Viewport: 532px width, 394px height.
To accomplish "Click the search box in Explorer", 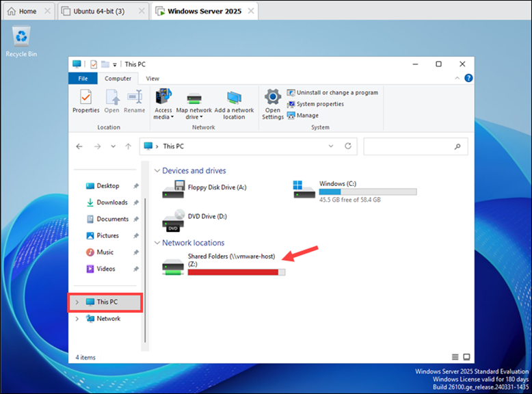I will point(410,146).
